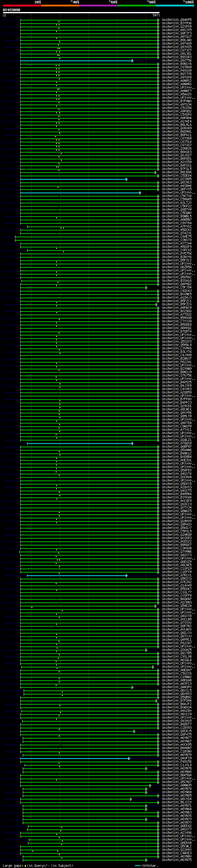The width and height of the screenshot is (197, 868).
Task: Select hit label UniRef100_O81361
Action: coord(177,54)
